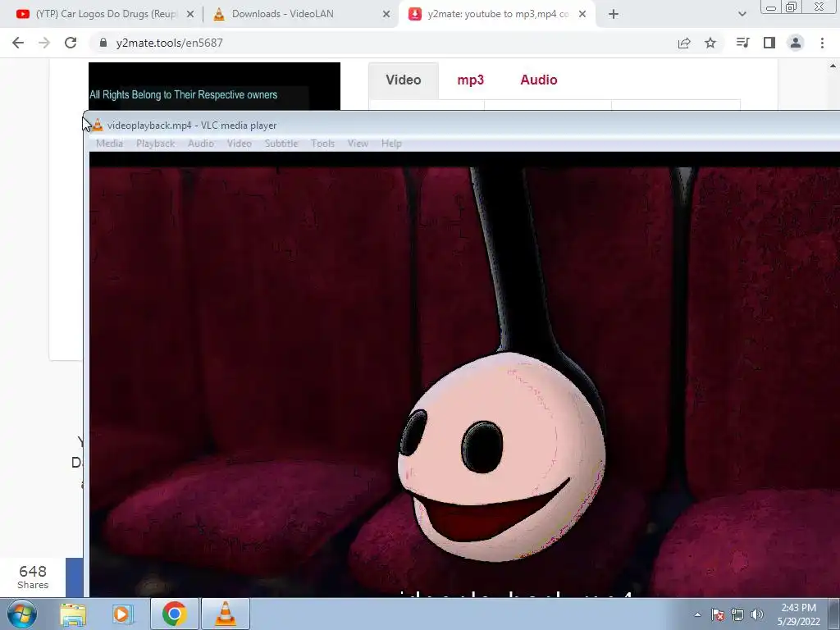
Task: Open the Playback menu in VLC
Action: pyautogui.click(x=155, y=144)
